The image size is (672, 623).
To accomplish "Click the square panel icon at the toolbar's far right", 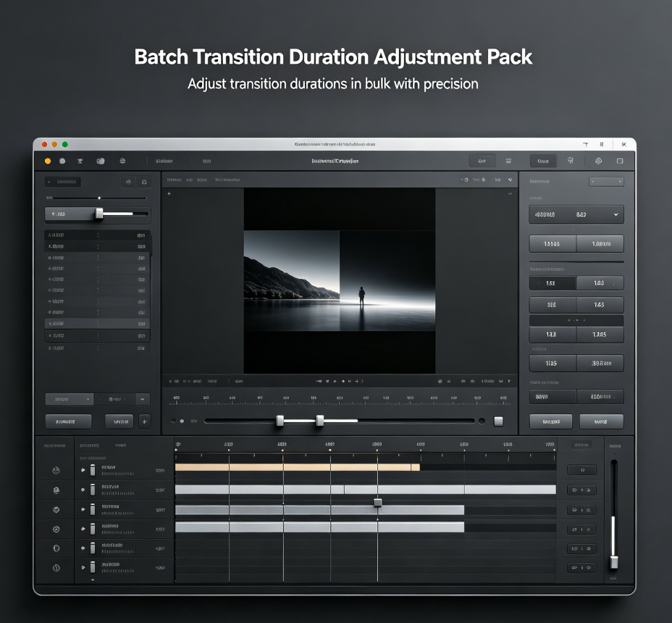I will pyautogui.click(x=620, y=161).
